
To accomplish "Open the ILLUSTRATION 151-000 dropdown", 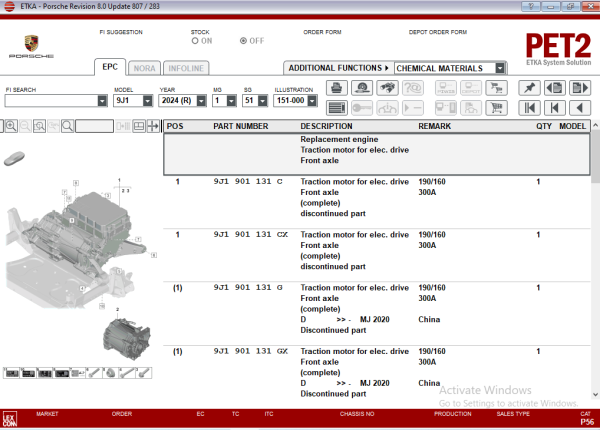I will (313, 101).
